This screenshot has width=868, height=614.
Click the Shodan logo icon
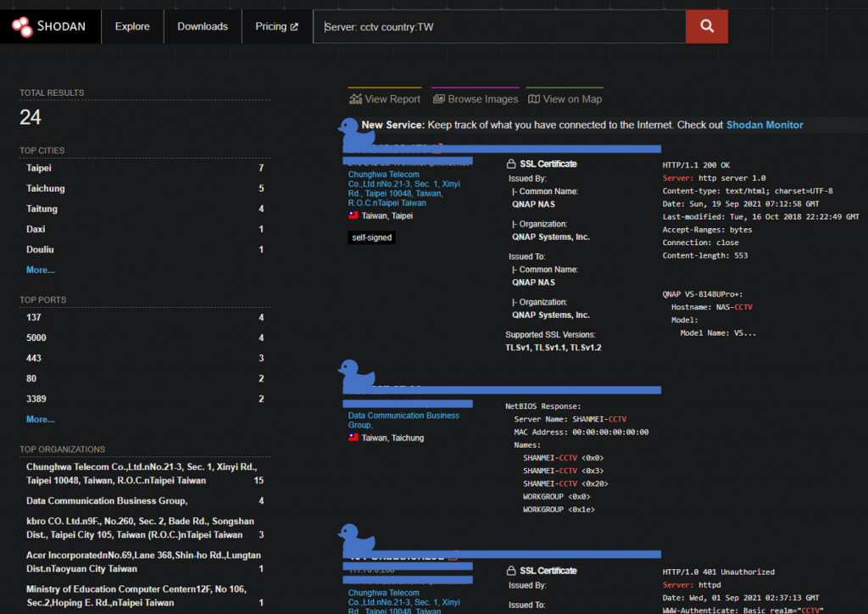pyautogui.click(x=22, y=26)
